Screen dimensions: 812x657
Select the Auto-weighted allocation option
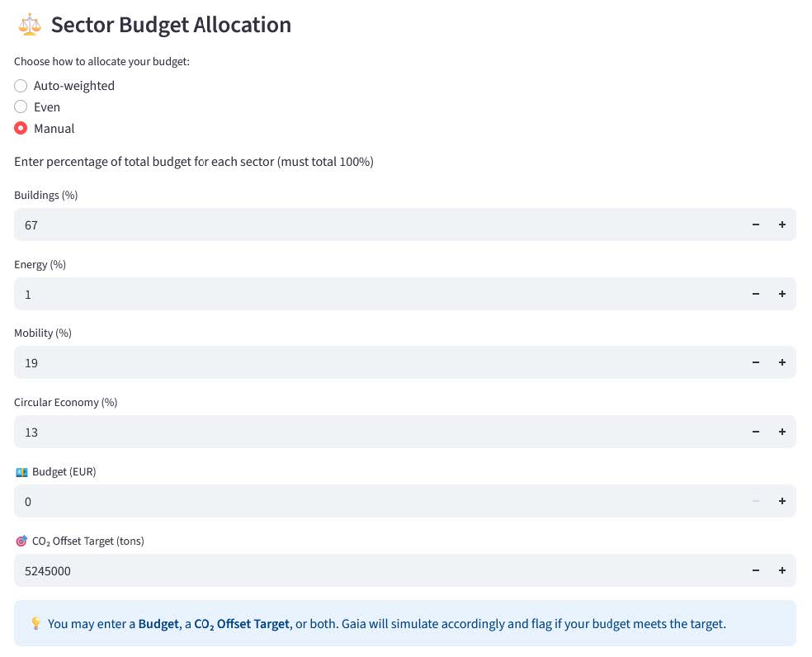pos(21,86)
